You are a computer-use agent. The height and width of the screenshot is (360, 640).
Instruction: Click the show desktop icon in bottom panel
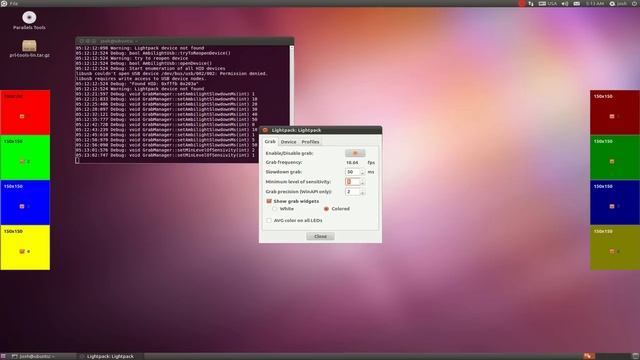[x=636, y=356]
